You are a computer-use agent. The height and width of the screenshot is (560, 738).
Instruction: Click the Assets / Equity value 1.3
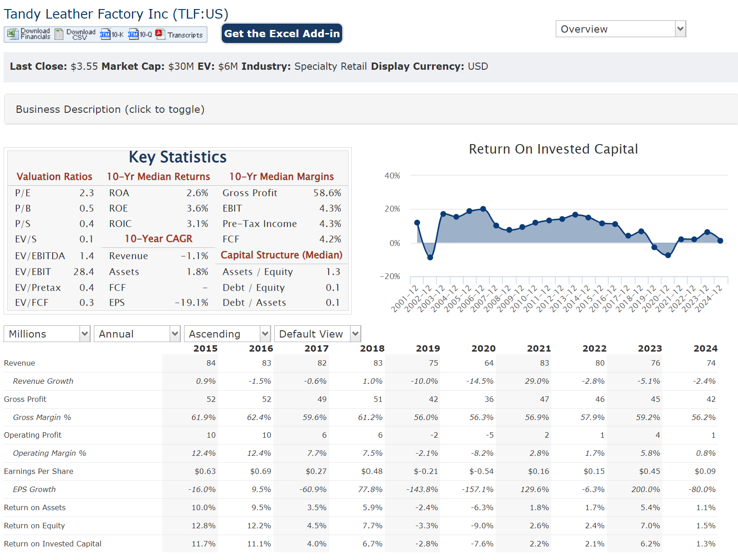pyautogui.click(x=333, y=271)
